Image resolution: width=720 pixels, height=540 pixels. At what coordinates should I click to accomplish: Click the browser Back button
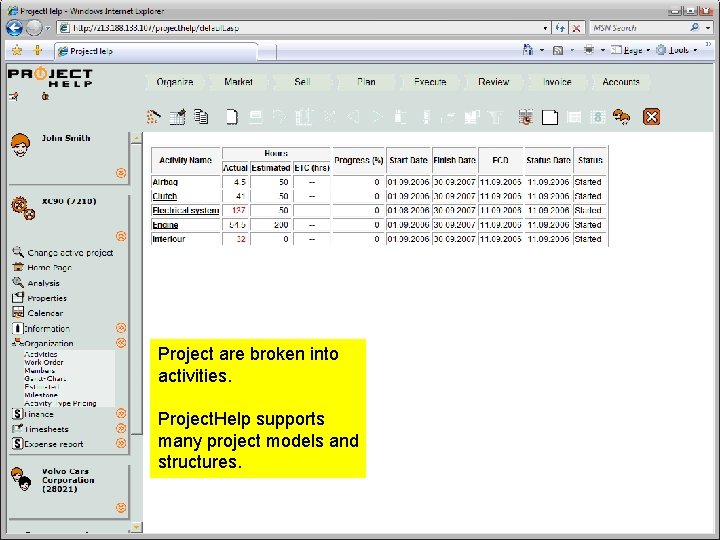pyautogui.click(x=14, y=28)
